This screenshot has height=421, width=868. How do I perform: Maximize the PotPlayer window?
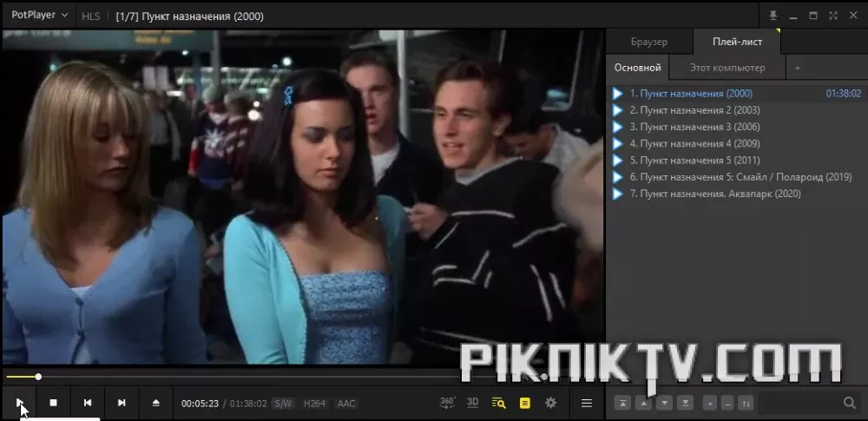click(x=813, y=16)
